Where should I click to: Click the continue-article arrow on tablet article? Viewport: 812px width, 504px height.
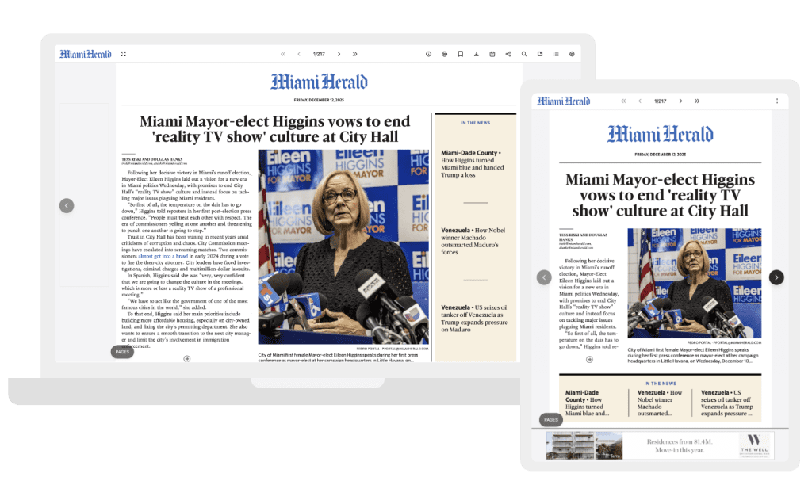589,359
